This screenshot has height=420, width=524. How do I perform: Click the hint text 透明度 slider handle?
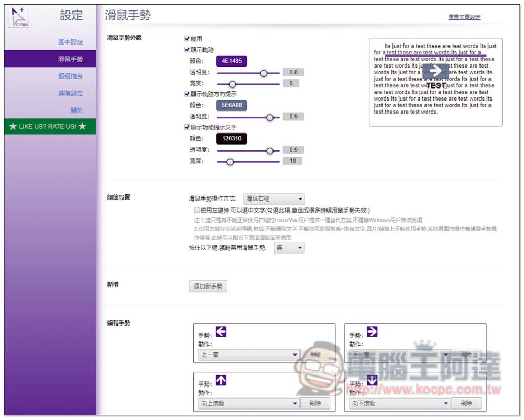(270, 151)
